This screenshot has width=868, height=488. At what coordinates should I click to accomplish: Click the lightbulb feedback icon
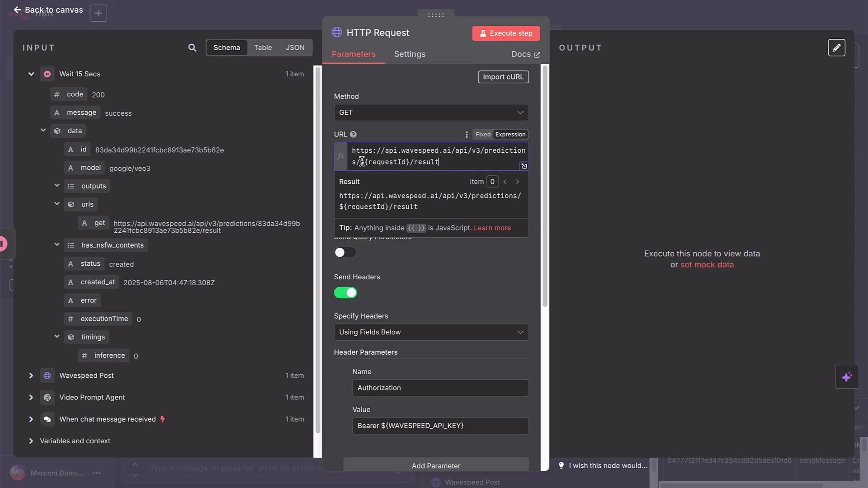point(561,465)
